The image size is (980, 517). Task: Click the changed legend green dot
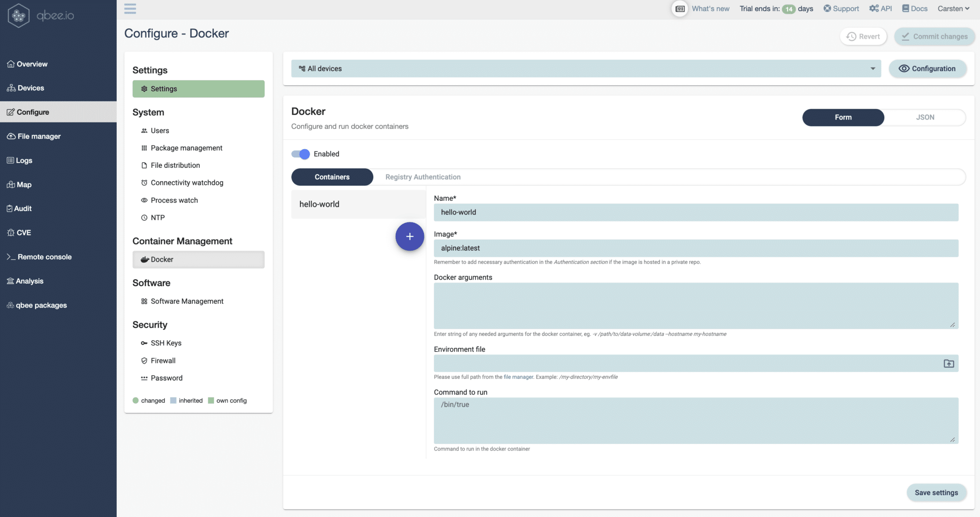pyautogui.click(x=135, y=400)
